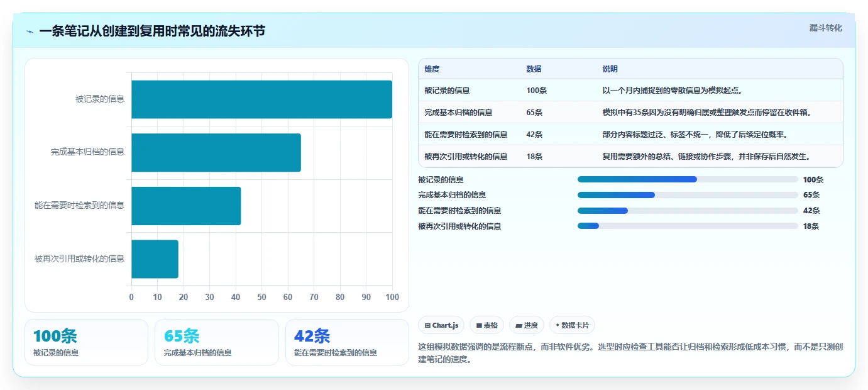Click the 进度 tag chip
The height and width of the screenshot is (390, 868).
click(527, 325)
